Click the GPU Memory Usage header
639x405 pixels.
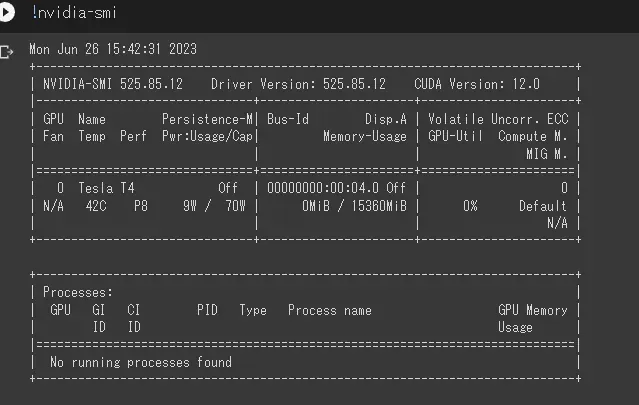(532, 318)
